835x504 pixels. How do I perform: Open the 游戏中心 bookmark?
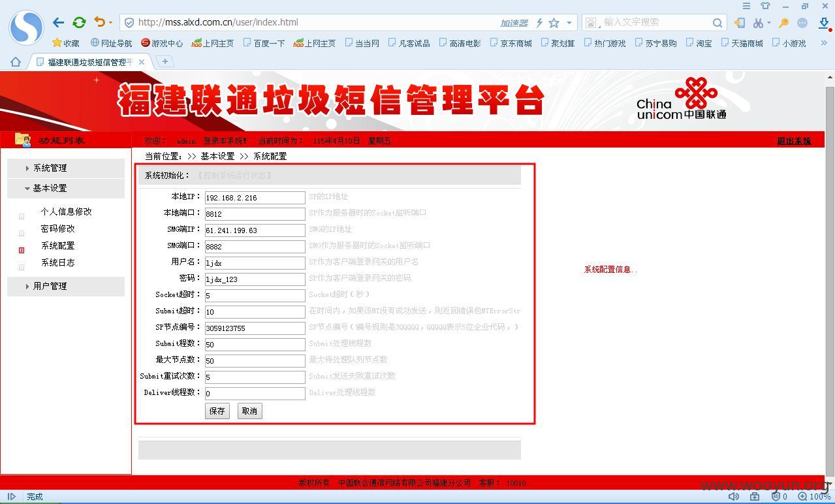click(162, 43)
